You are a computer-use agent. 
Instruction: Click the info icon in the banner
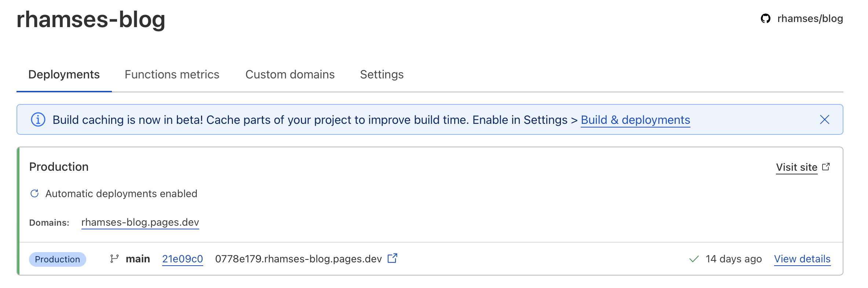pos(38,120)
